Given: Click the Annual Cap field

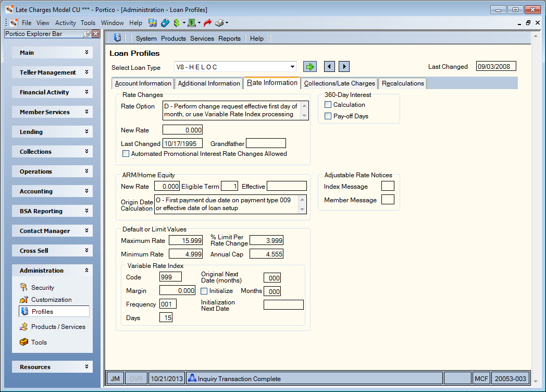Looking at the screenshot, I should click(266, 254).
